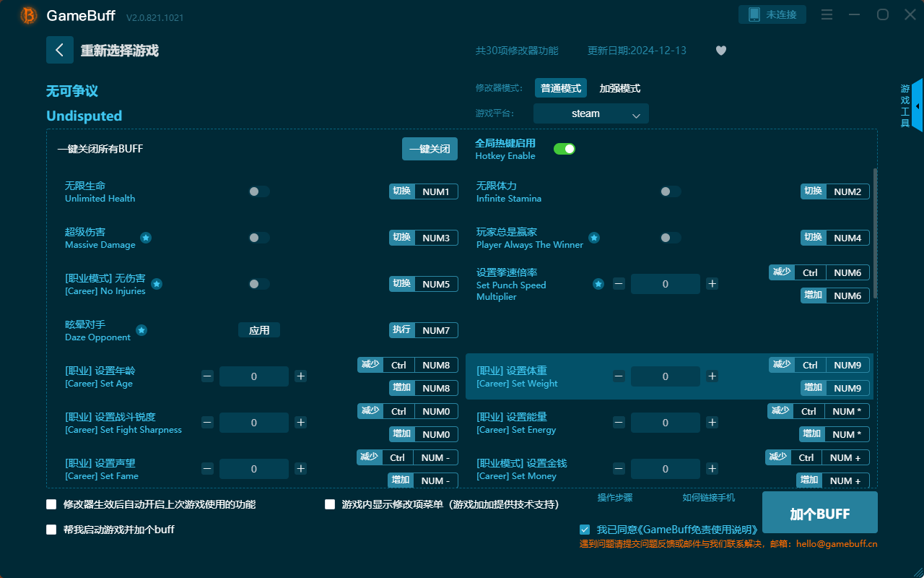Click the heart favorite icon near update date
924x578 pixels.
[720, 51]
